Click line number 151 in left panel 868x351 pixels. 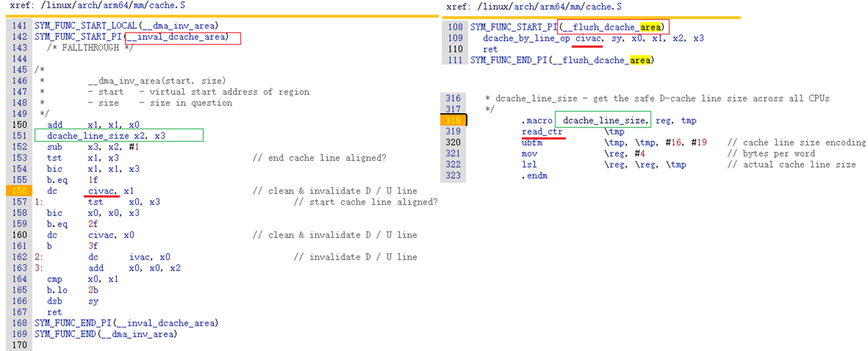19,136
